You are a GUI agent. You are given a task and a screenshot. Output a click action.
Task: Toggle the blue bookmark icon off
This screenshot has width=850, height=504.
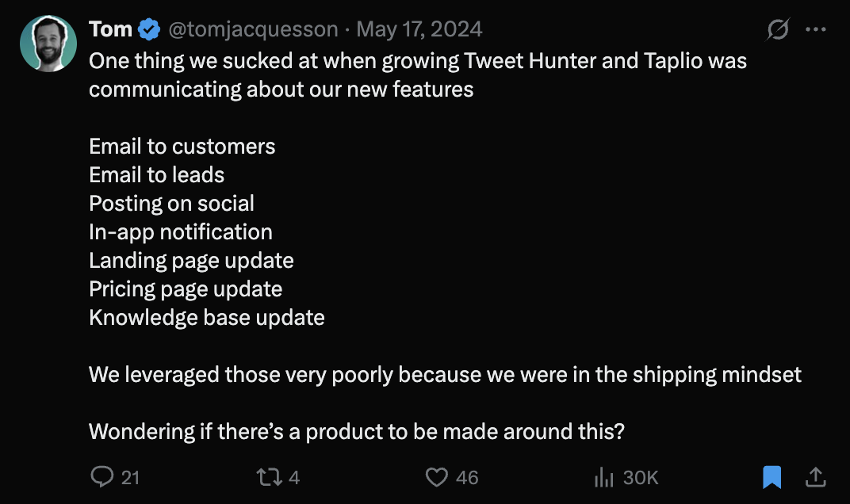point(772,476)
